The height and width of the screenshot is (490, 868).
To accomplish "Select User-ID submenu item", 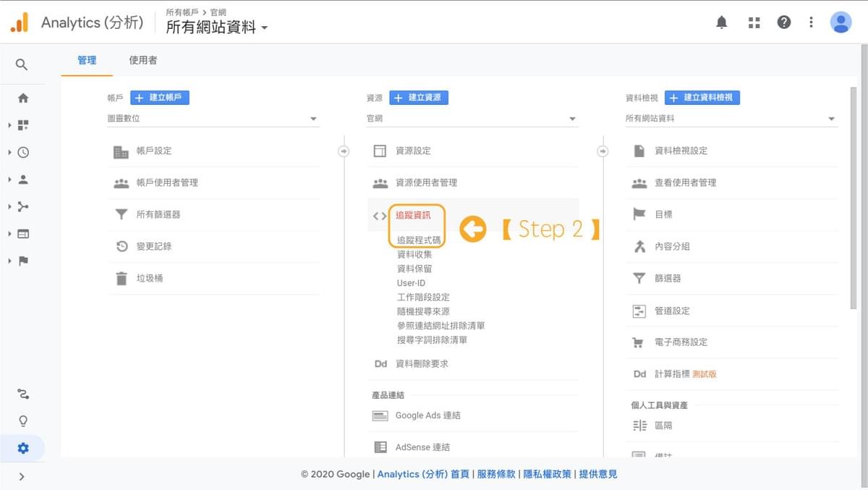I will tap(412, 283).
